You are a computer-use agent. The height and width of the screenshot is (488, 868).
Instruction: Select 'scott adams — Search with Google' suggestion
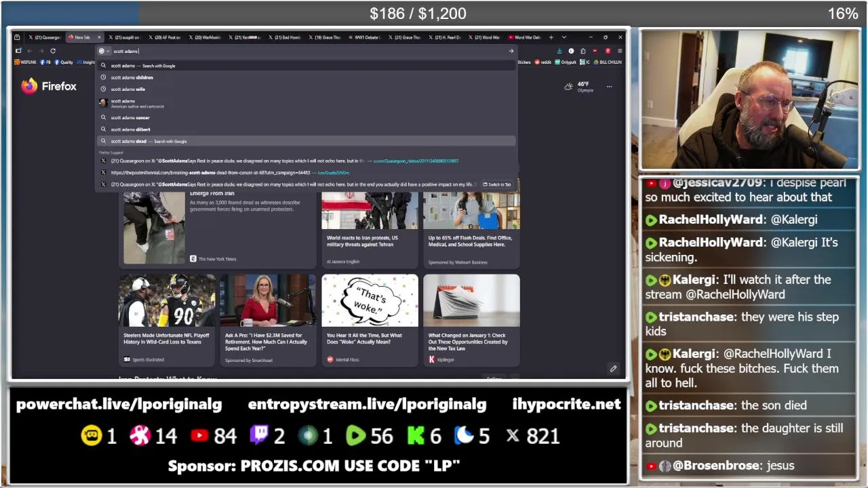tap(307, 66)
